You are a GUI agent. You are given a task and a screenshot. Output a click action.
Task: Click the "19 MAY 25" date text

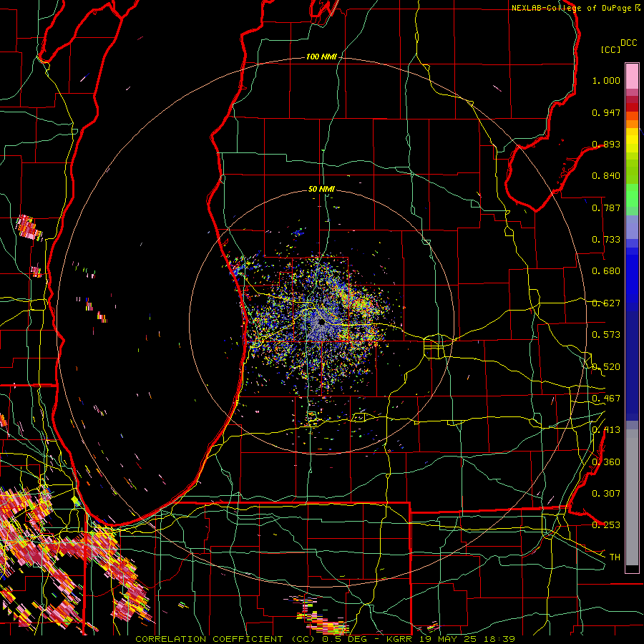(x=449, y=639)
